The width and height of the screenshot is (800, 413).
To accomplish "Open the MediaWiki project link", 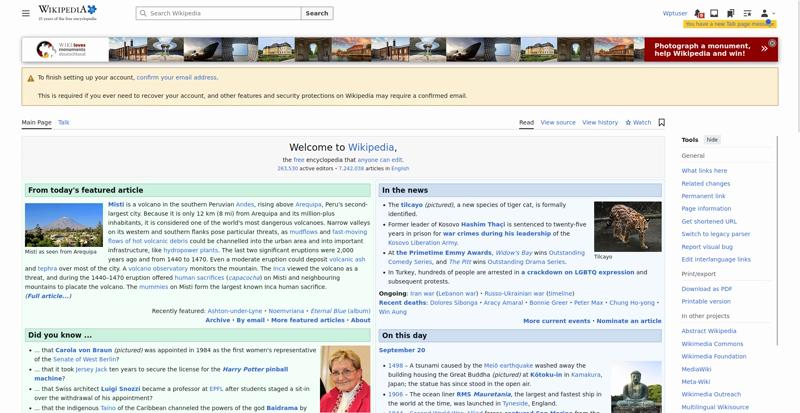I will click(x=696, y=369).
